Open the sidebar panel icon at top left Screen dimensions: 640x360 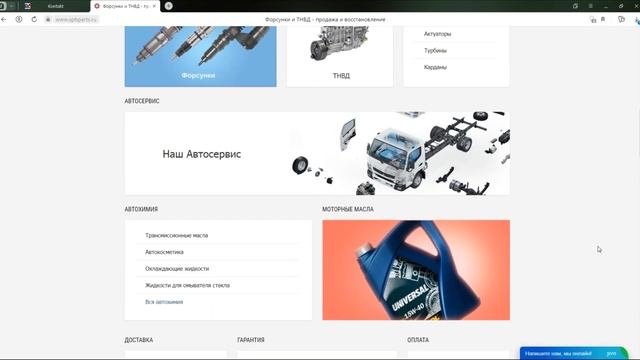2,6
